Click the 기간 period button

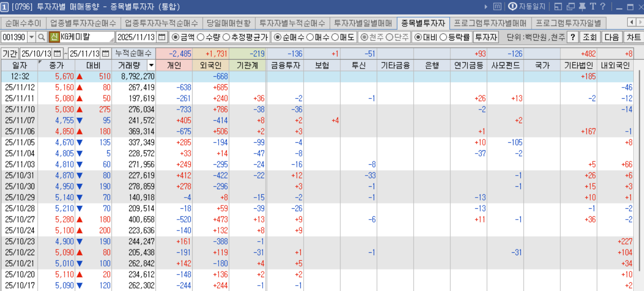10,54
